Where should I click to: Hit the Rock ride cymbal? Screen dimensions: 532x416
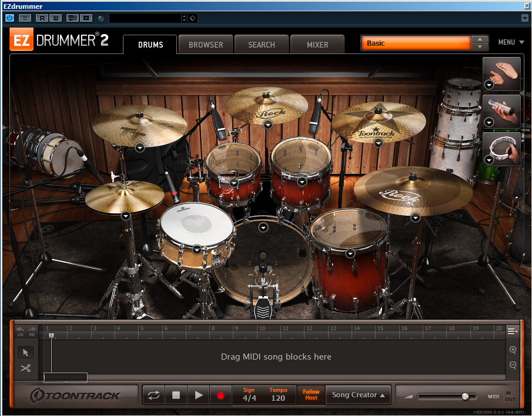[x=413, y=191]
